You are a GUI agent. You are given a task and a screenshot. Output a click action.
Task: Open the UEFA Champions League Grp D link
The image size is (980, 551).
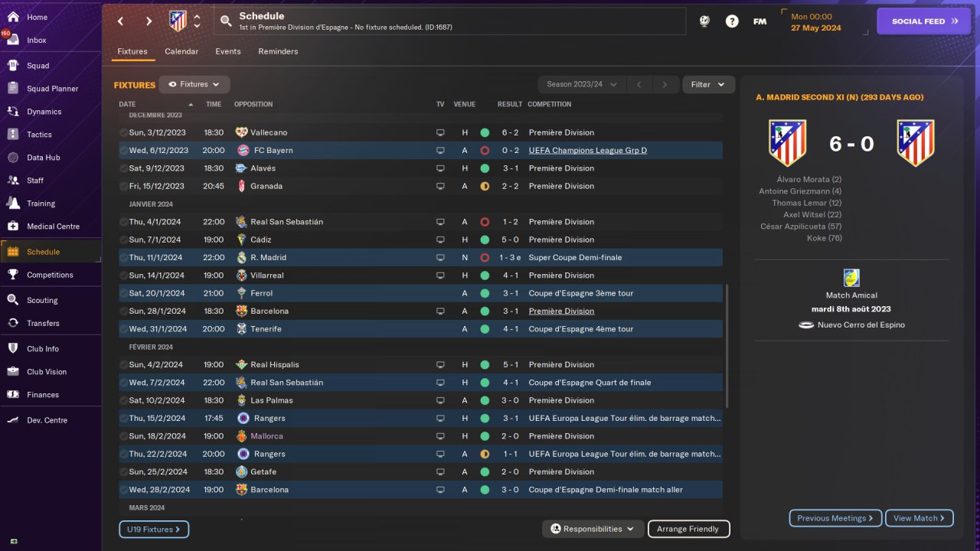click(587, 150)
